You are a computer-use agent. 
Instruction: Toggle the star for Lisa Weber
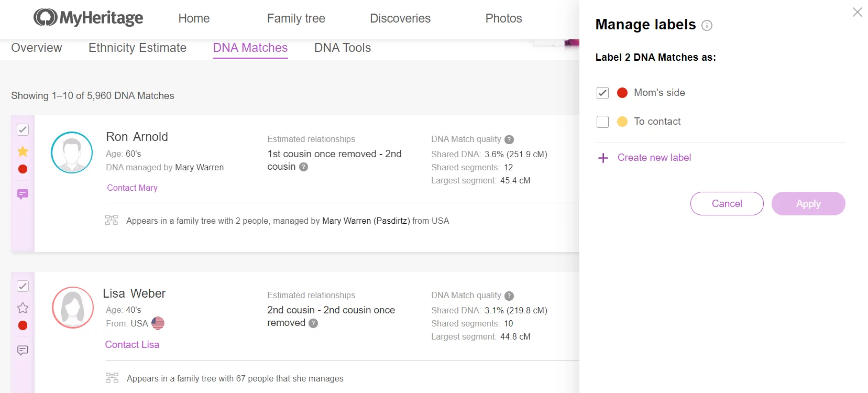23,308
